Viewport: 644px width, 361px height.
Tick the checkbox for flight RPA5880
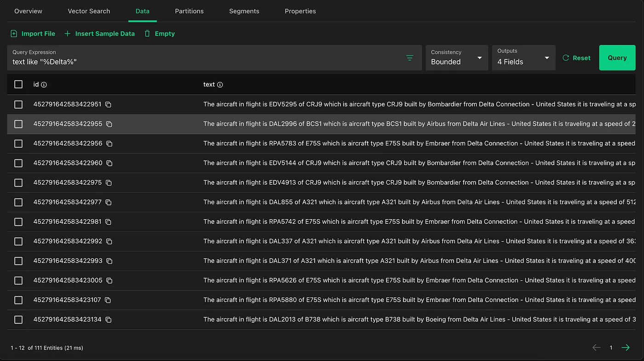click(18, 300)
